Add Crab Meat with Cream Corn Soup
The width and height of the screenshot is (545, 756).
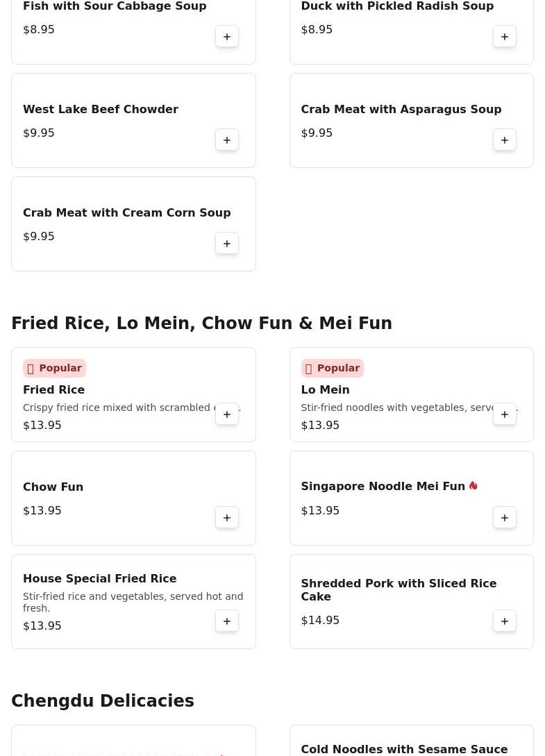pyautogui.click(x=227, y=244)
